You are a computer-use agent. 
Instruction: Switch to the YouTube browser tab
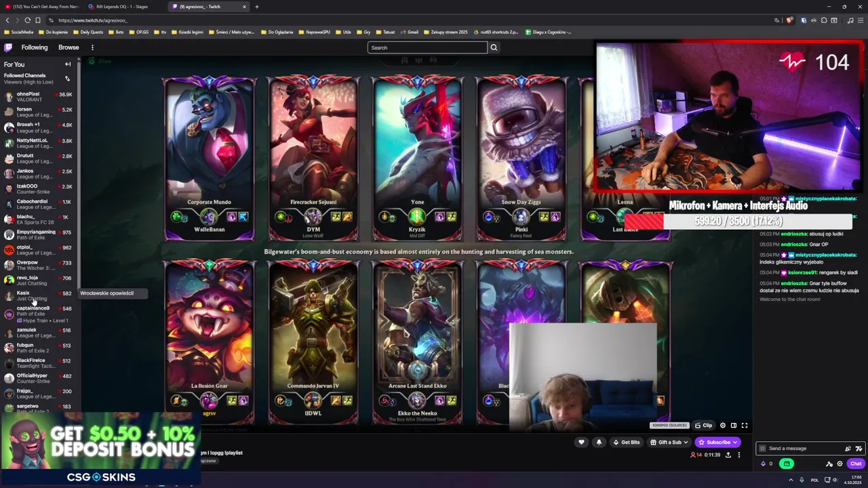tap(42, 7)
